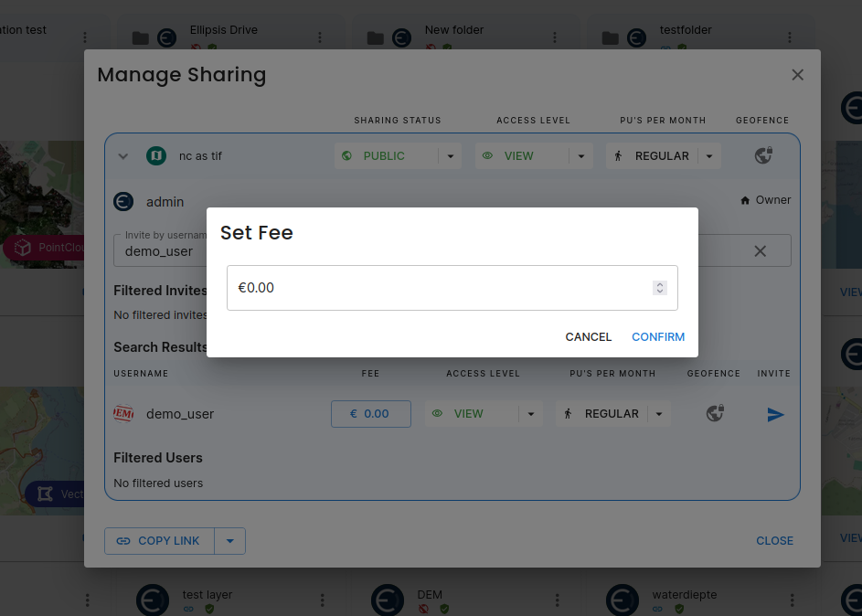862x616 pixels.
Task: Close the Manage Sharing dialog with X
Action: click(x=797, y=75)
